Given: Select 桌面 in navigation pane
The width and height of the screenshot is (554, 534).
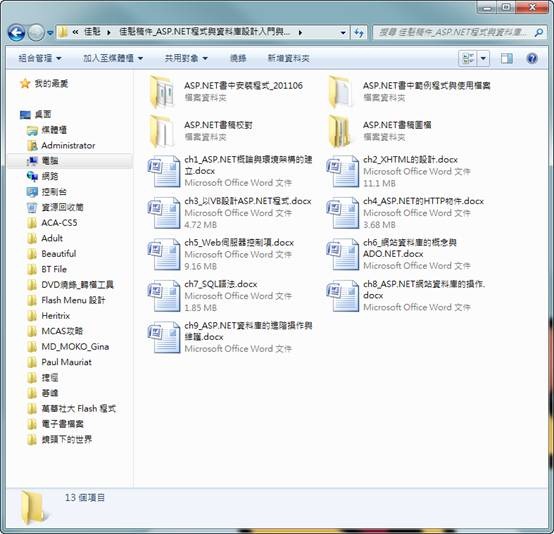Looking at the screenshot, I should point(36,115).
